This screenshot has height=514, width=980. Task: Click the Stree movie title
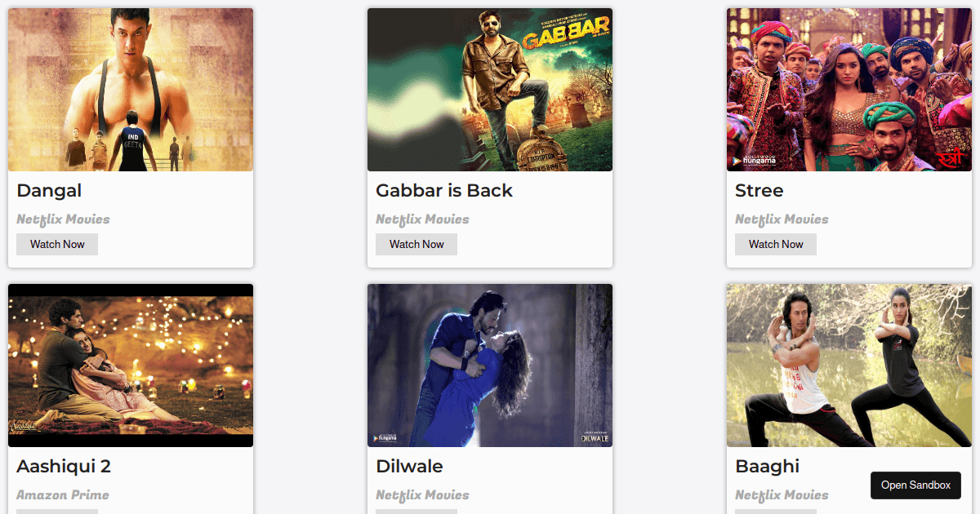[x=759, y=191]
